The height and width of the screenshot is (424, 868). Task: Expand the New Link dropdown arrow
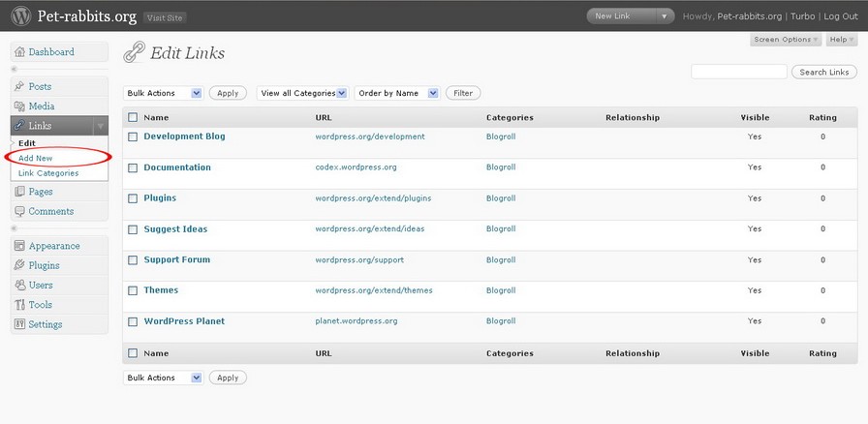pyautogui.click(x=665, y=16)
